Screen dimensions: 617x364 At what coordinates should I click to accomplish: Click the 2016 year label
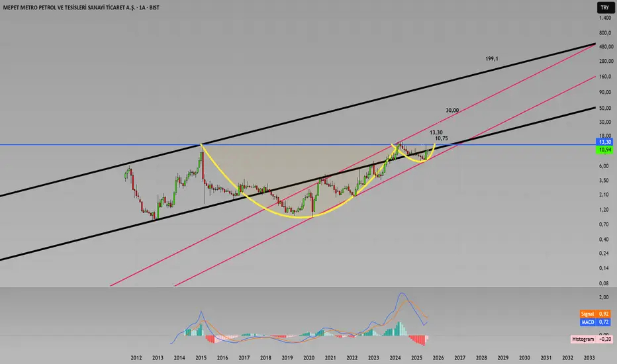click(222, 358)
